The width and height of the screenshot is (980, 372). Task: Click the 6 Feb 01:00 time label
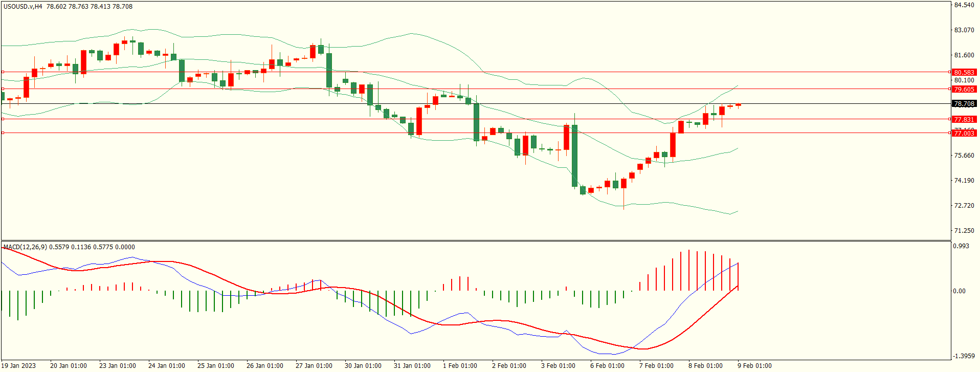click(x=607, y=366)
